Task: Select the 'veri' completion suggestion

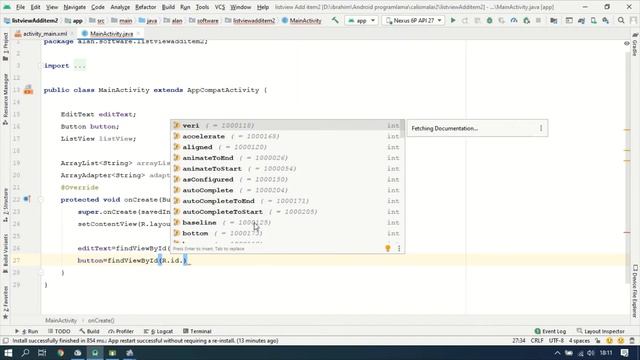Action: [x=287, y=125]
